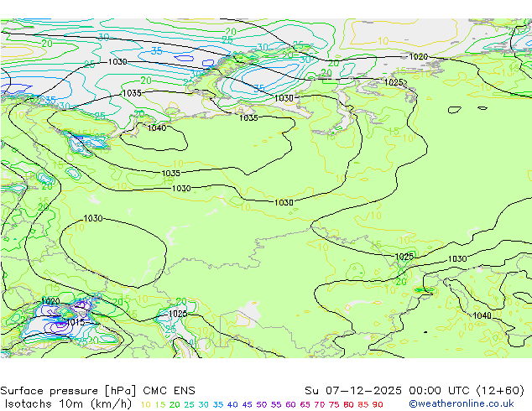532x411 pixels.
Task: Click the 55 value in isotach legend
Action: point(276,404)
